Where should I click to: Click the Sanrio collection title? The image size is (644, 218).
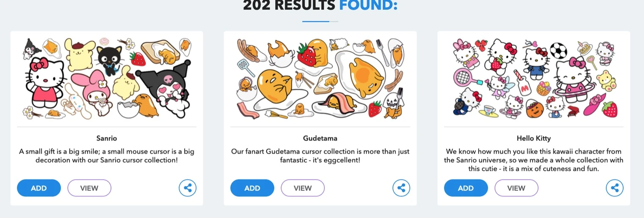(x=107, y=138)
